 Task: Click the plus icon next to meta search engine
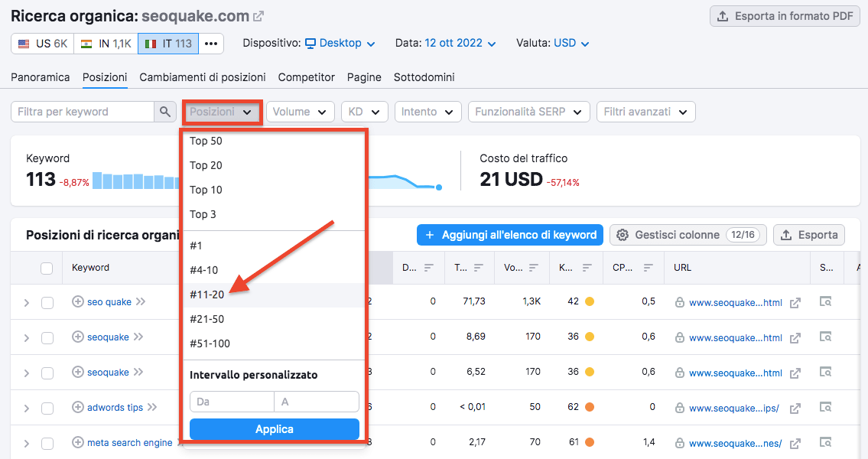[x=78, y=442]
